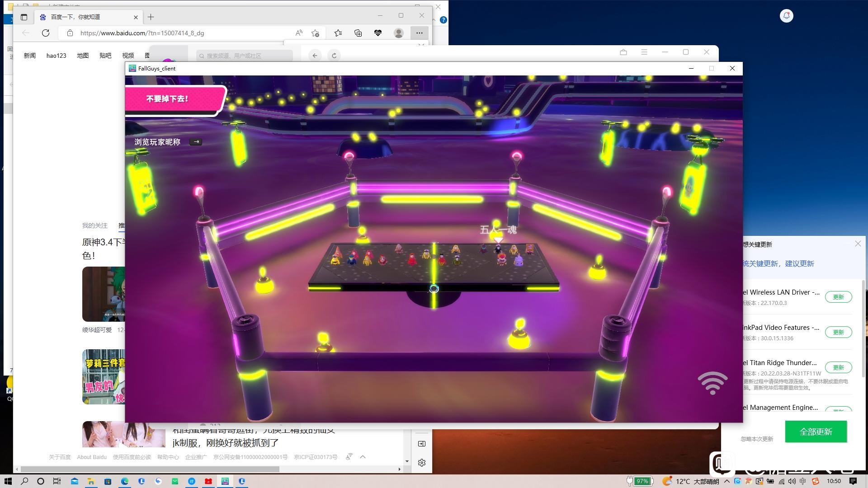This screenshot has width=868, height=488.
Task: Toggle the 中 input language indicator
Action: [803, 481]
